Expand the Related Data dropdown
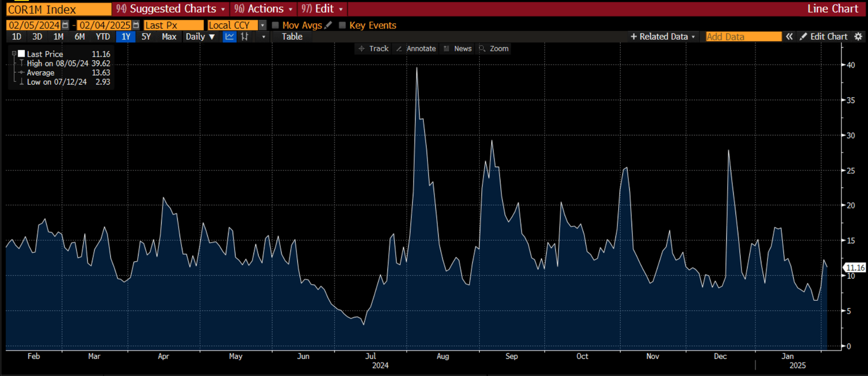Viewport: 868px width, 376px height. (x=663, y=37)
